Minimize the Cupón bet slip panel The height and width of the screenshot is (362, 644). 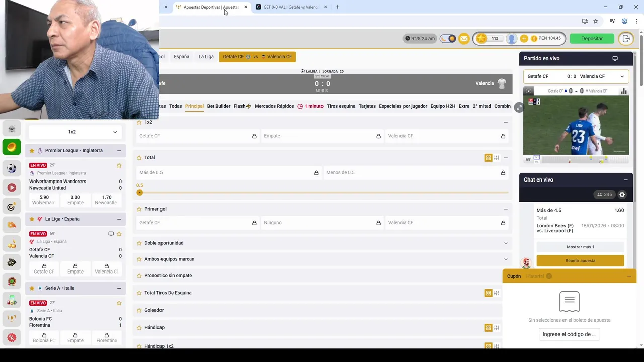tap(629, 276)
